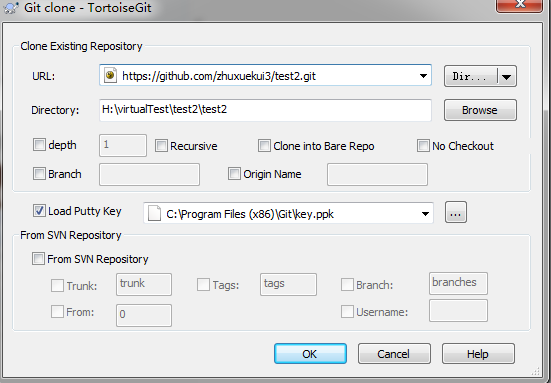Enable the depth checkbox

(x=39, y=144)
